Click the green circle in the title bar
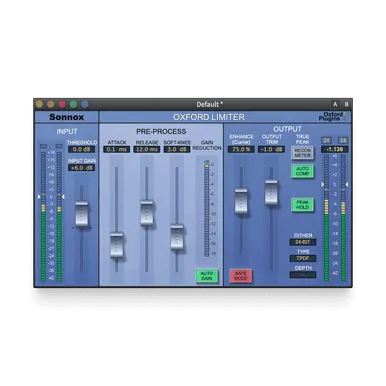 pos(73,104)
